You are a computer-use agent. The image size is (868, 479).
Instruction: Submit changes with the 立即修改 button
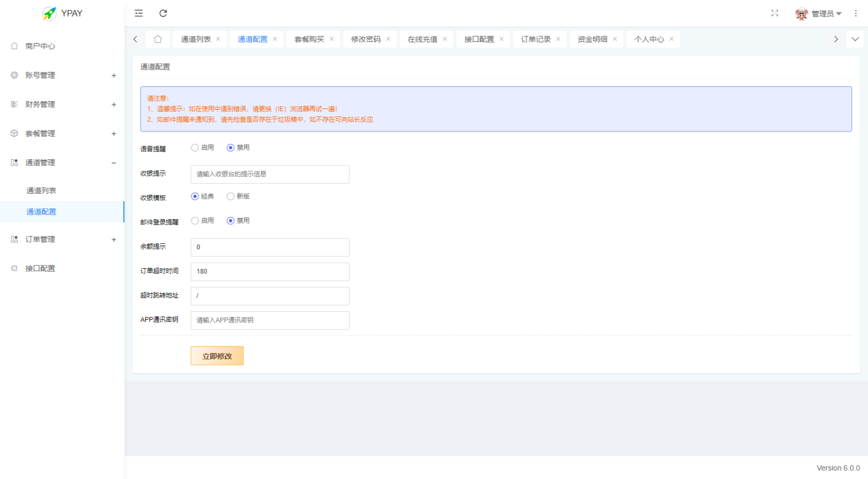[x=217, y=355]
